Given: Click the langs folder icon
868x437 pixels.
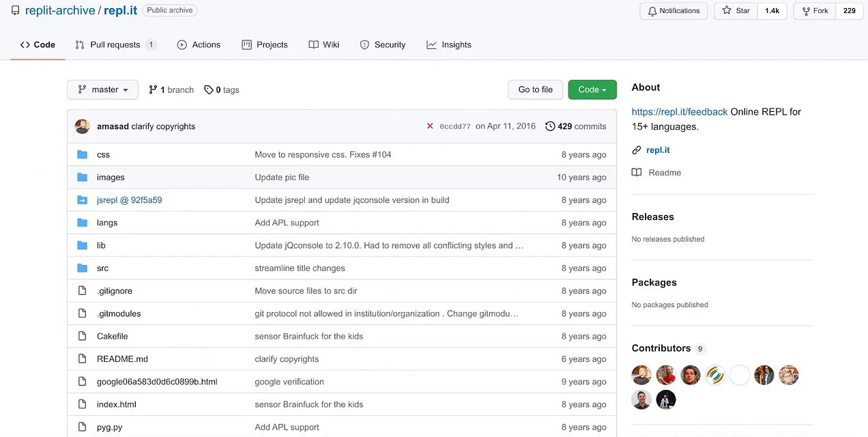Looking at the screenshot, I should coord(83,223).
